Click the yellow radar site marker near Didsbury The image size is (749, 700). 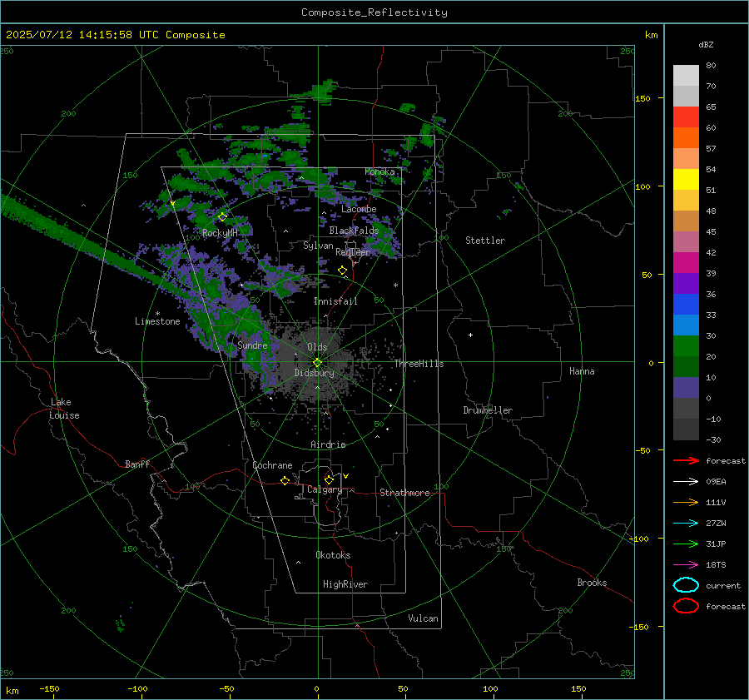point(317,363)
